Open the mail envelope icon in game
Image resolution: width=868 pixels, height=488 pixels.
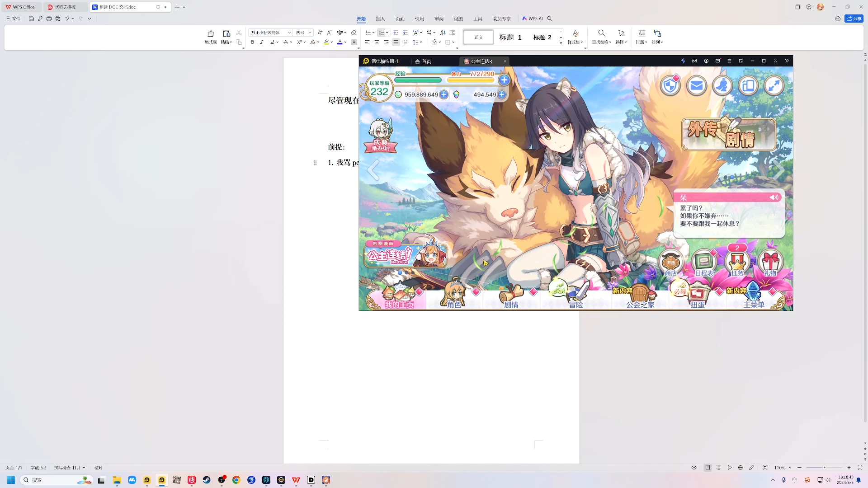click(696, 85)
